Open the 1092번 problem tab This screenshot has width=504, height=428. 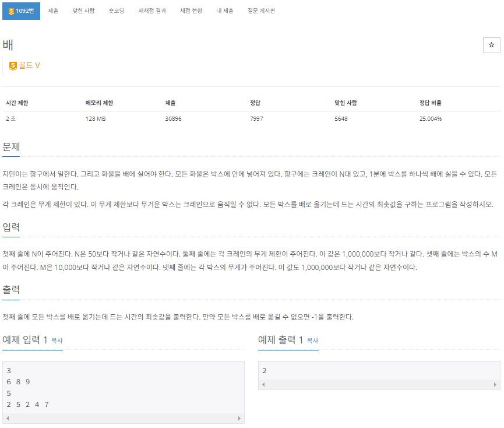point(21,11)
